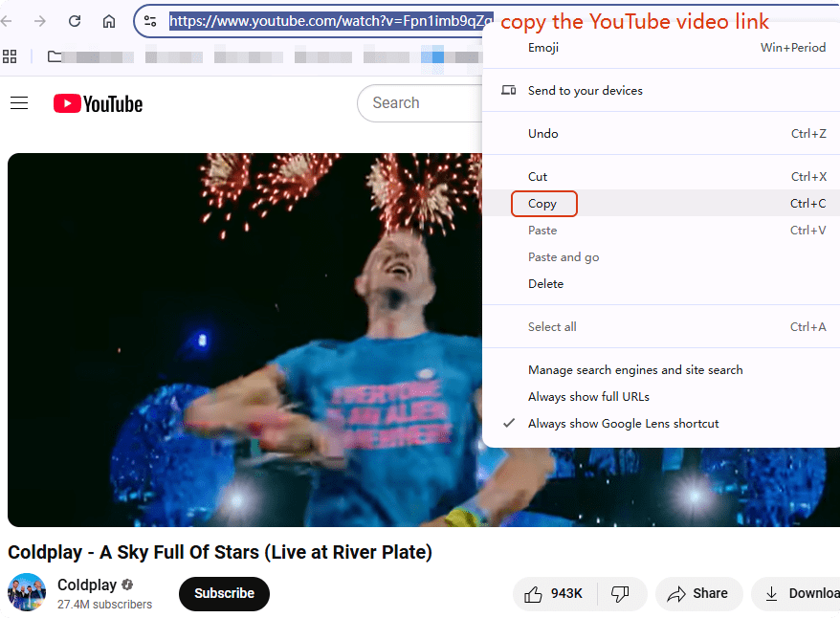Select Copy from context menu
Viewport: 840px width, 618px height.
pos(542,203)
